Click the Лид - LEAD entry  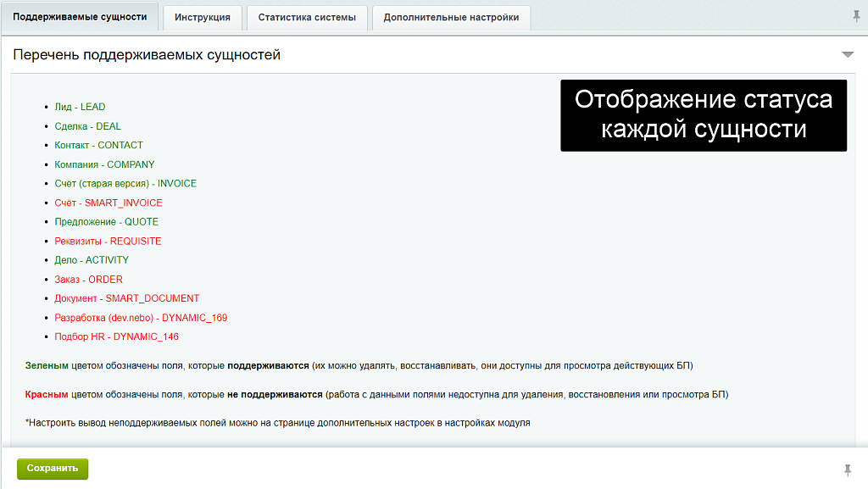point(80,107)
